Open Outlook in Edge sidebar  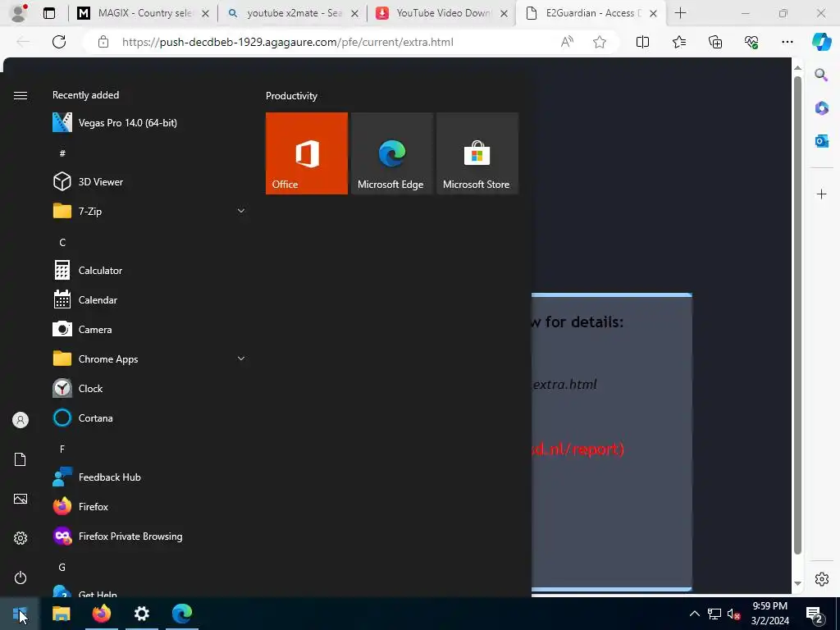pyautogui.click(x=821, y=141)
